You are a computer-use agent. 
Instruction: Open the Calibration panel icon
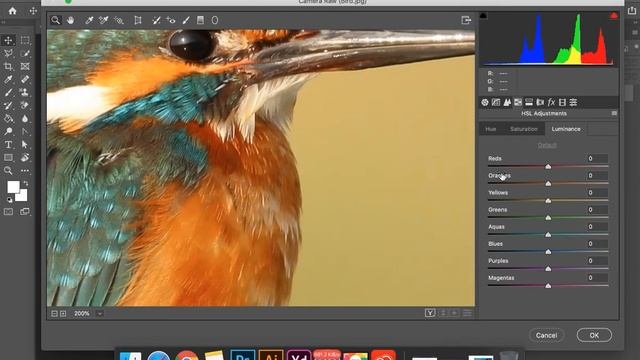(x=562, y=102)
